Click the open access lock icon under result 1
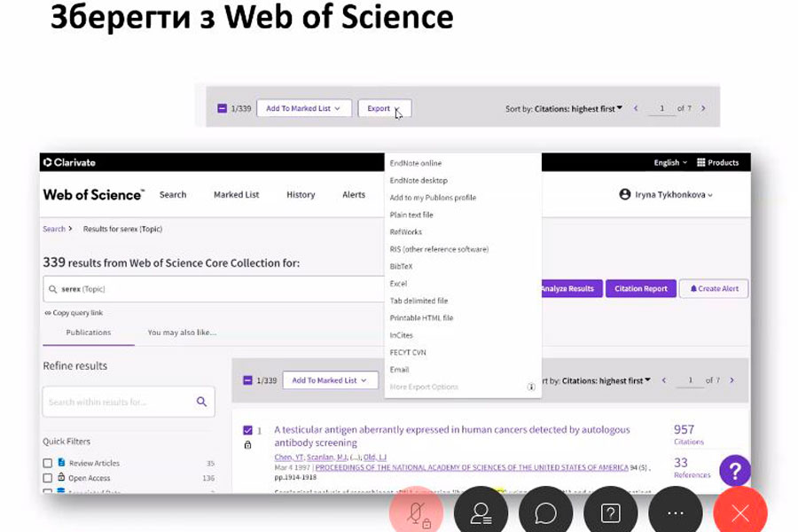This screenshot has width=798, height=532. pos(248,445)
